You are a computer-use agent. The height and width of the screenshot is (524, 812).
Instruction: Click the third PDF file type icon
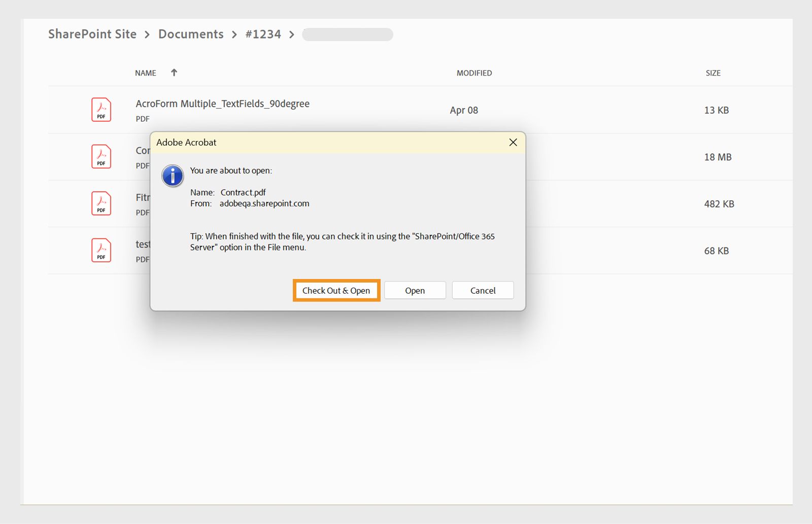pyautogui.click(x=101, y=203)
